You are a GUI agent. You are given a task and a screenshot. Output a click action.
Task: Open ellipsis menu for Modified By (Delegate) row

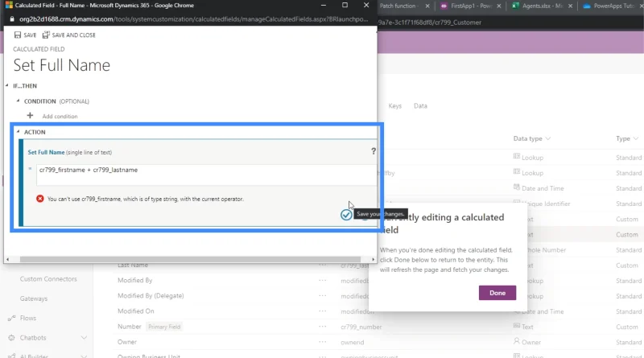click(x=323, y=295)
